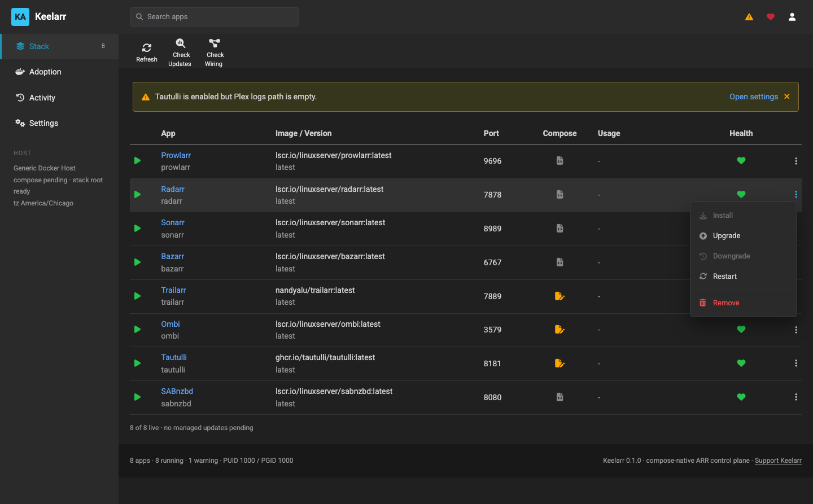Click SABnzbd play status icon

[x=137, y=397]
